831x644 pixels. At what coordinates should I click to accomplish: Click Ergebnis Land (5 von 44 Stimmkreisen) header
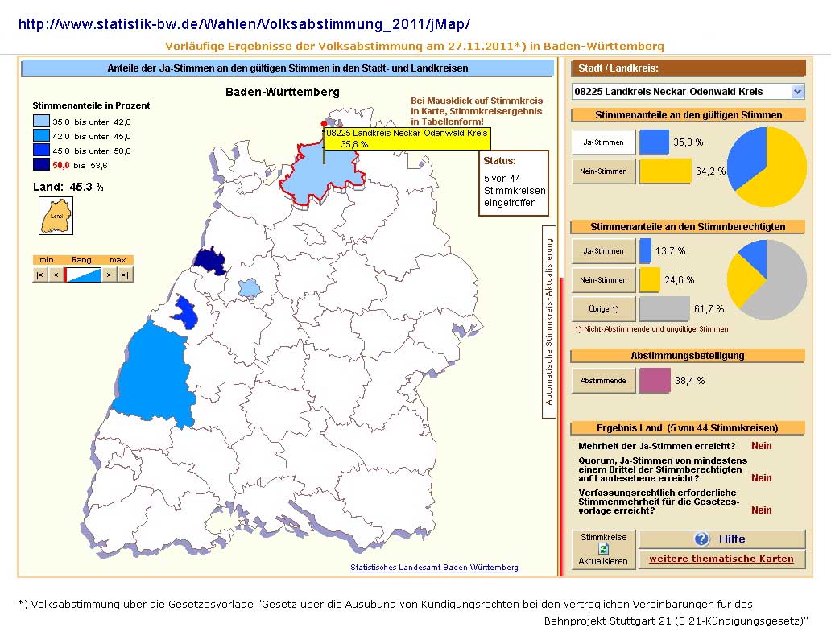pos(688,428)
